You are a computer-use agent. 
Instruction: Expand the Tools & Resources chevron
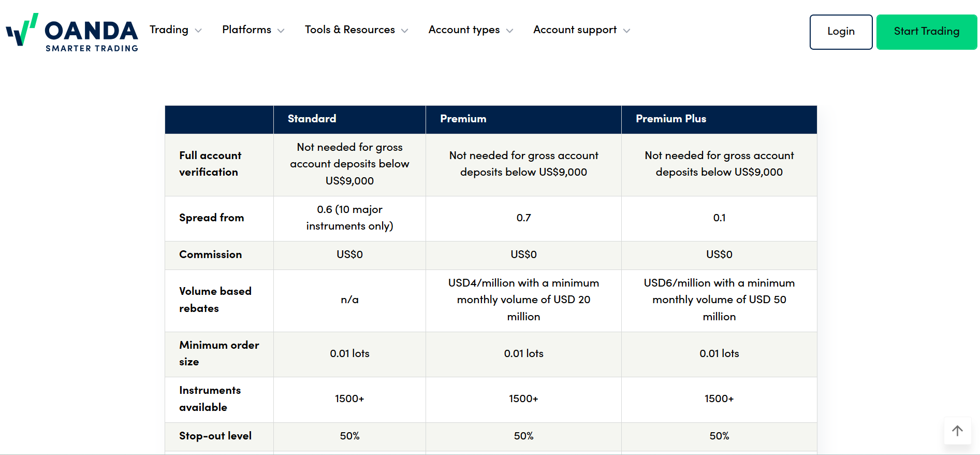click(405, 31)
